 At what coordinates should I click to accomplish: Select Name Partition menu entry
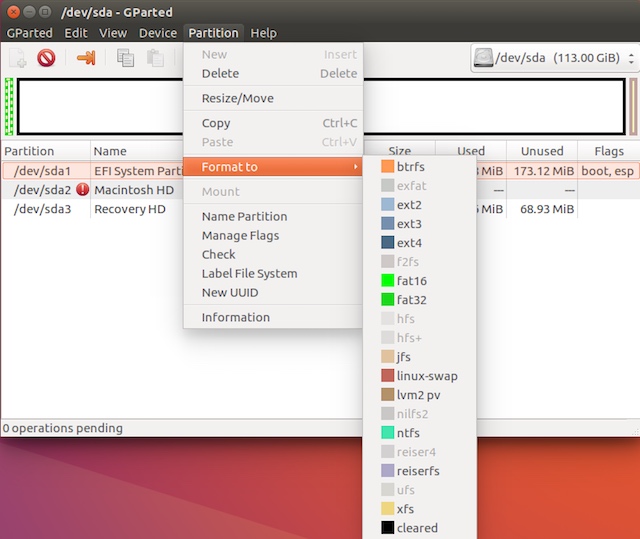coord(273,216)
